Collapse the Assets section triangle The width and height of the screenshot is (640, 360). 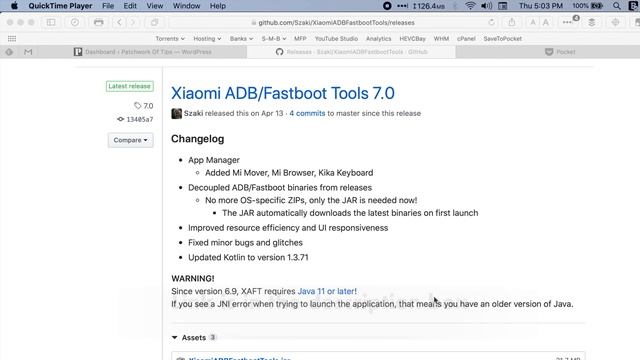tap(175, 338)
